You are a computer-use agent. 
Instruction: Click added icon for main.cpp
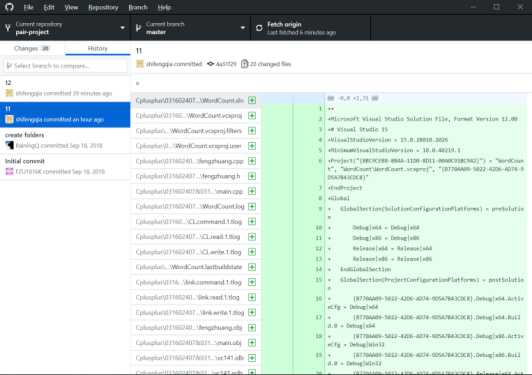point(252,191)
